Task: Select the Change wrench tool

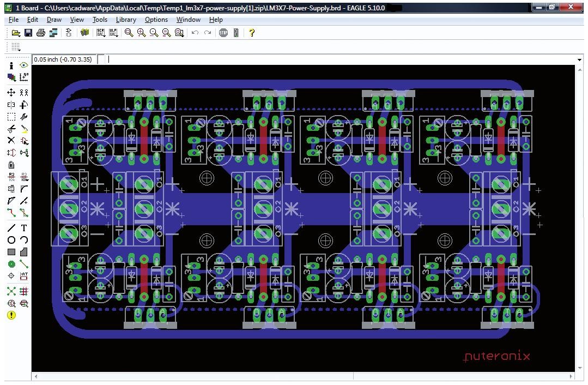Action: (x=23, y=117)
